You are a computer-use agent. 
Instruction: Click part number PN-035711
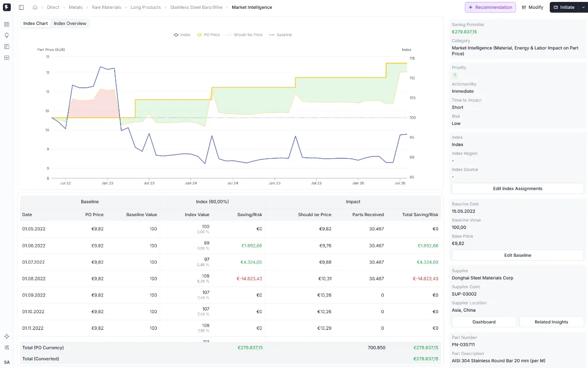click(463, 344)
